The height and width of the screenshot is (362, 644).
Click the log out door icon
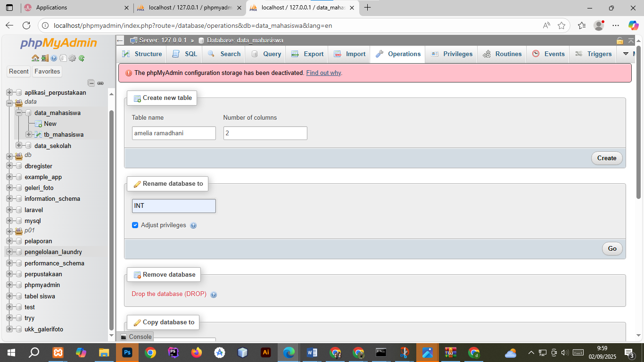click(44, 58)
